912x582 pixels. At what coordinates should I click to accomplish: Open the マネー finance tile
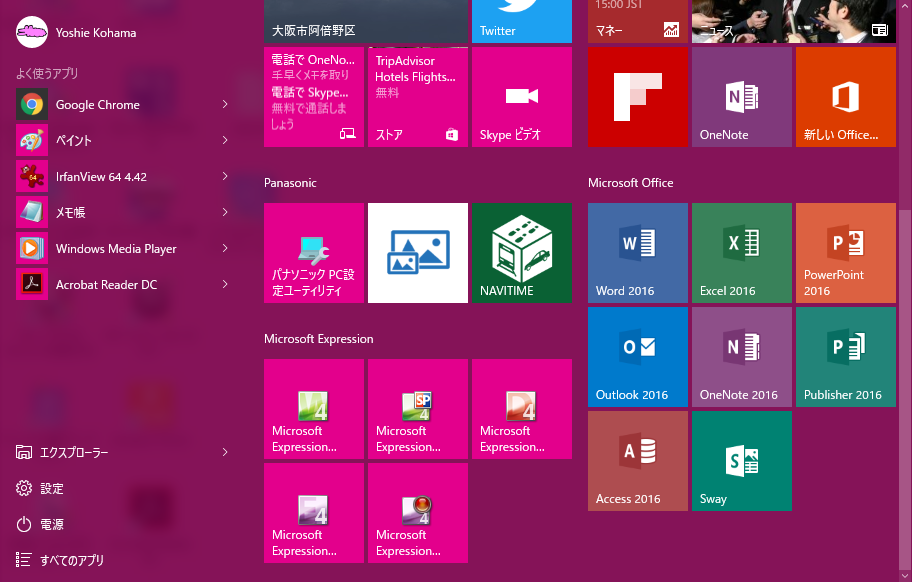pos(637,22)
